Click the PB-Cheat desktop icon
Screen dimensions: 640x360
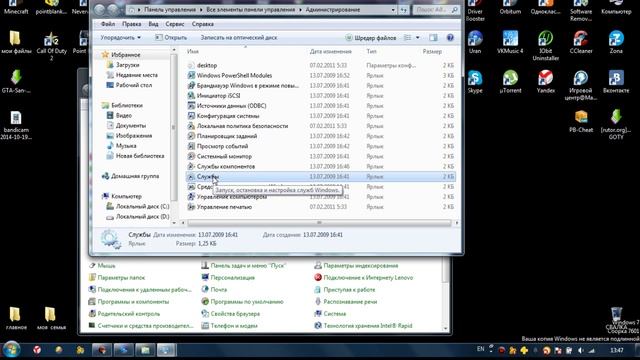click(581, 121)
